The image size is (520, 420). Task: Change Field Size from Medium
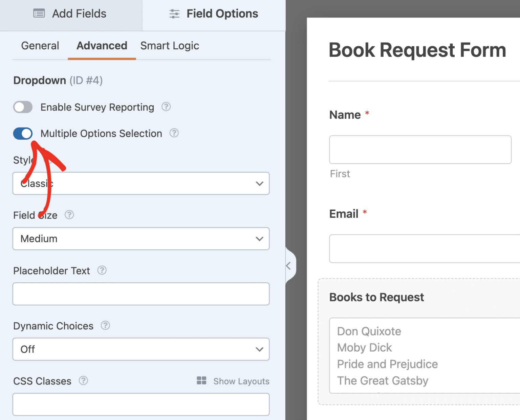click(141, 239)
